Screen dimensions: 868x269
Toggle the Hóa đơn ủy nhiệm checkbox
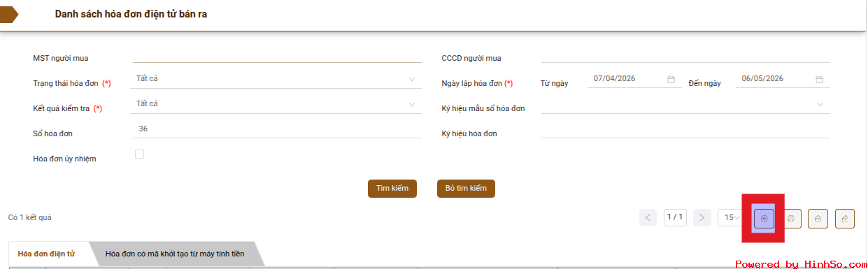(139, 154)
